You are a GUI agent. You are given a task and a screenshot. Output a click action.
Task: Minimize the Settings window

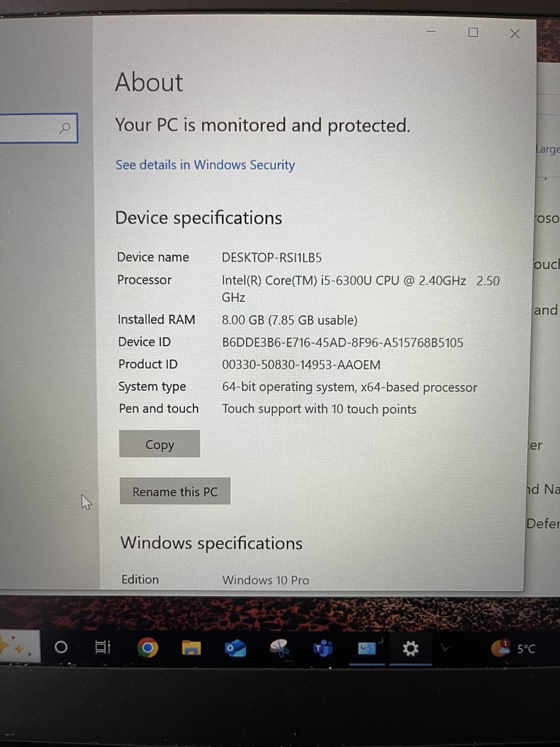pos(431,31)
